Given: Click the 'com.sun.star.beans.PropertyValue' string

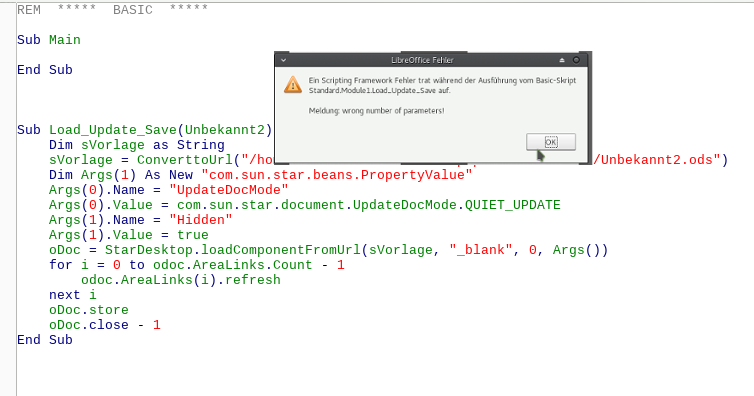Looking at the screenshot, I should [337, 174].
